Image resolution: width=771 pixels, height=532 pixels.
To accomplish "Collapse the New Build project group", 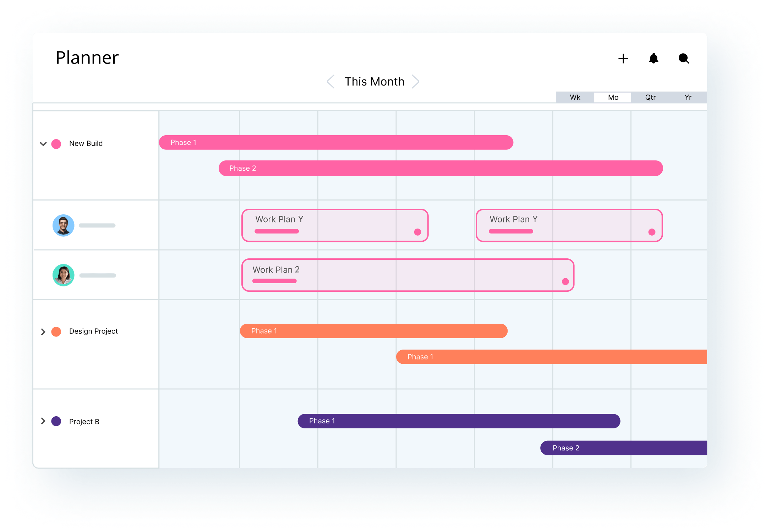I will [x=43, y=143].
